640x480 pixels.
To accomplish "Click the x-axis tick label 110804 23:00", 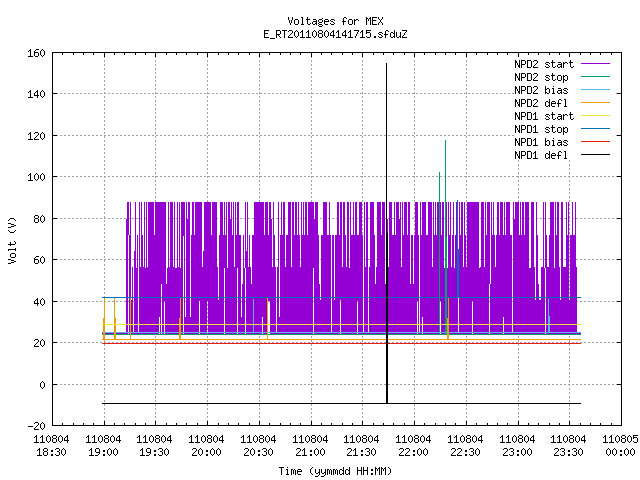I will [517, 446].
